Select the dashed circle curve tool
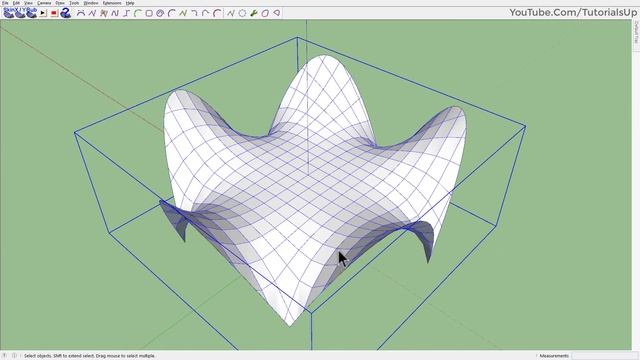Viewport: 640px width, 360px height. pos(242,13)
